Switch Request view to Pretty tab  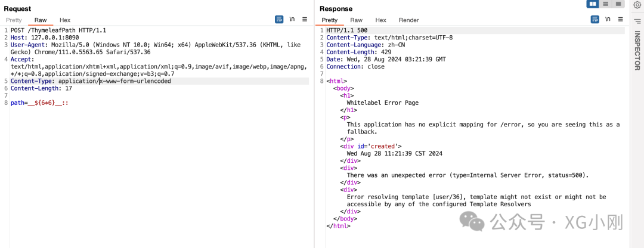(14, 20)
